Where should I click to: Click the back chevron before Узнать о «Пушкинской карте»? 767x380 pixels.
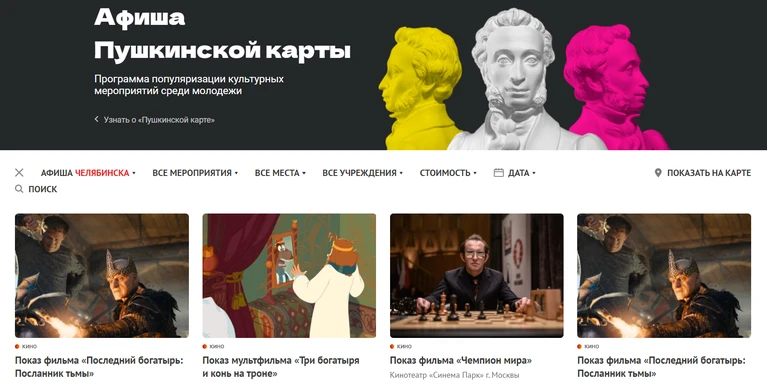pos(96,119)
